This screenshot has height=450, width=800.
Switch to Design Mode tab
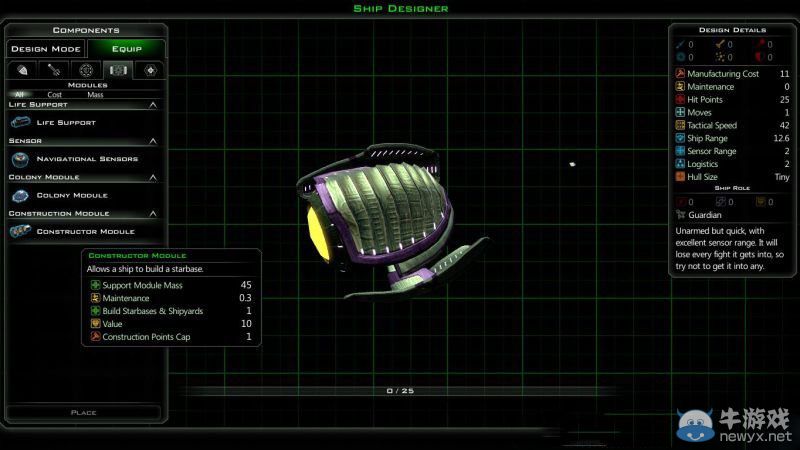(x=46, y=49)
